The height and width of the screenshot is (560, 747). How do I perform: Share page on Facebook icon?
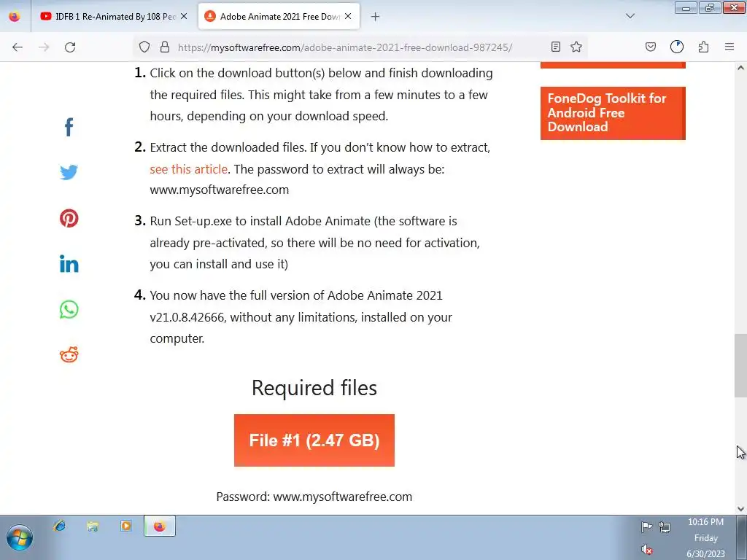click(x=69, y=127)
